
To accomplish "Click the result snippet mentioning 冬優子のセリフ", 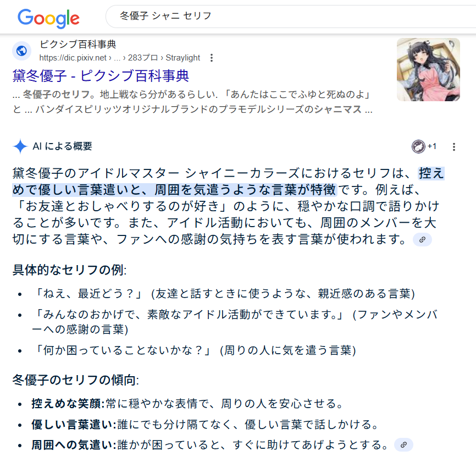I will (192, 102).
